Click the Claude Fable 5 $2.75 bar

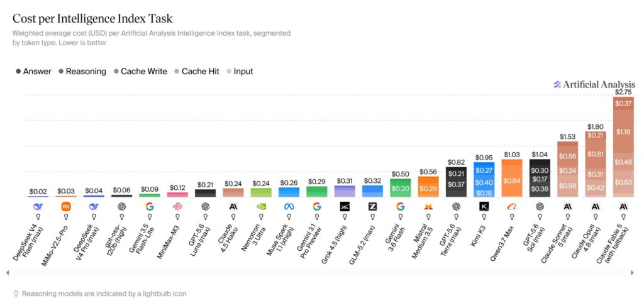pyautogui.click(x=623, y=146)
